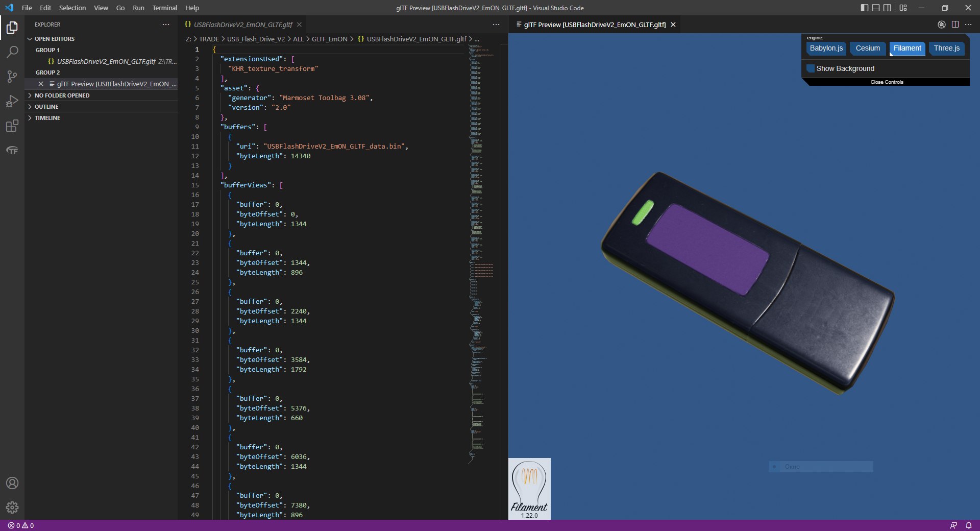Open the Customize Layout icon
The image size is (980, 531).
click(x=903, y=8)
